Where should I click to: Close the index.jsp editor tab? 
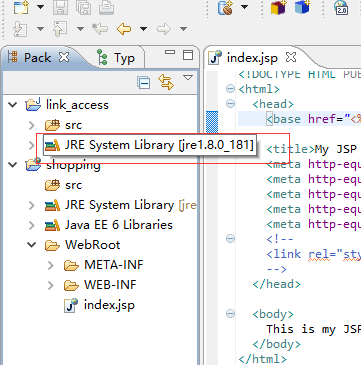[x=291, y=57]
